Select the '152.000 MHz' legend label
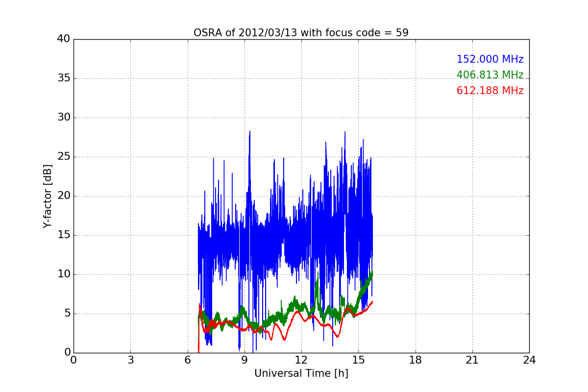Image resolution: width=588 pixels, height=392 pixels. tap(490, 59)
